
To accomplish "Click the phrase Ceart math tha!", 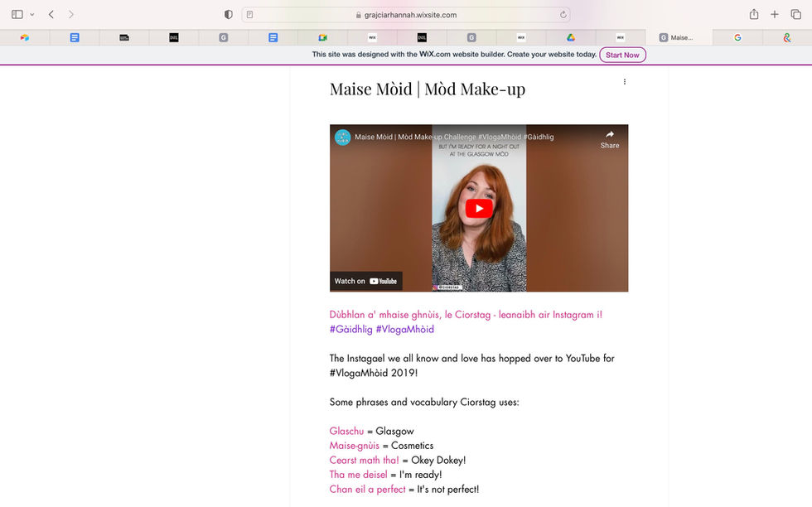I will pyautogui.click(x=364, y=460).
